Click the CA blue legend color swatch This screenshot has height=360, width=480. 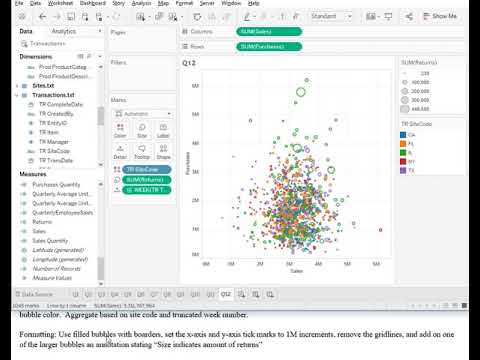pyautogui.click(x=403, y=135)
